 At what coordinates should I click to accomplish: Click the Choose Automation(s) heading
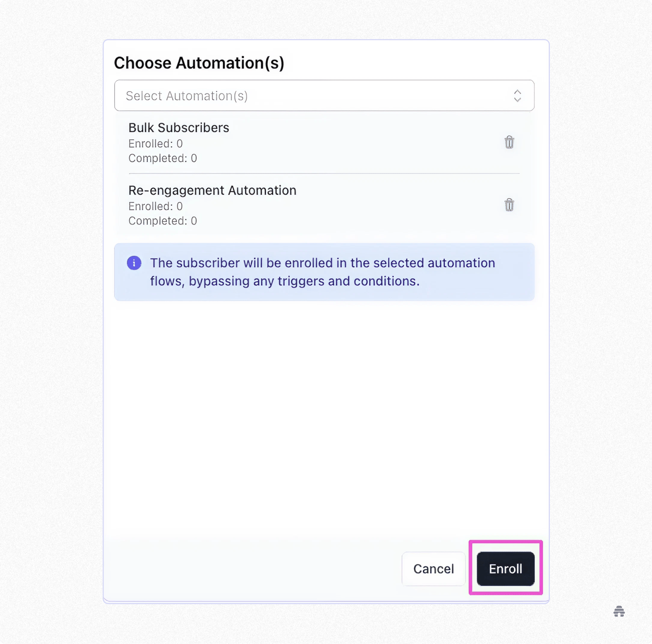point(200,62)
